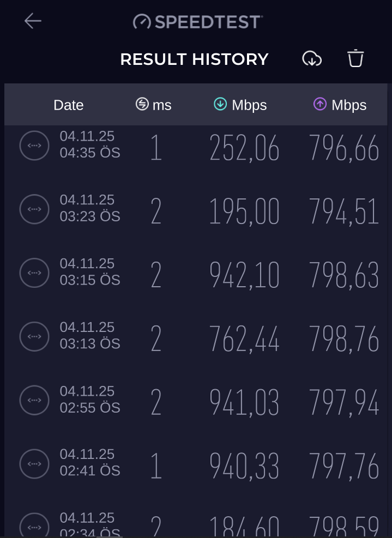Select the 798,76 upload entry

(344, 338)
